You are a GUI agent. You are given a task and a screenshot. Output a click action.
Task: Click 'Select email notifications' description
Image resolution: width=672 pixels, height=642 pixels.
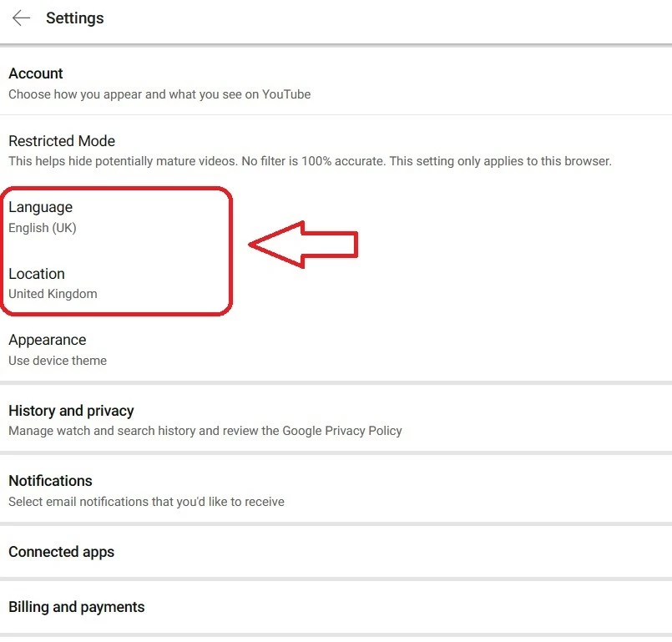click(x=146, y=502)
